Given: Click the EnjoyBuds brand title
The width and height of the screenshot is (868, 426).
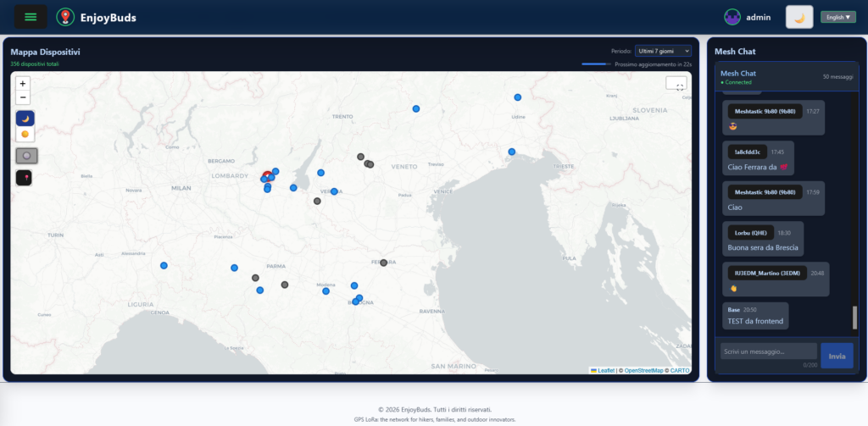Looking at the screenshot, I should coord(108,17).
